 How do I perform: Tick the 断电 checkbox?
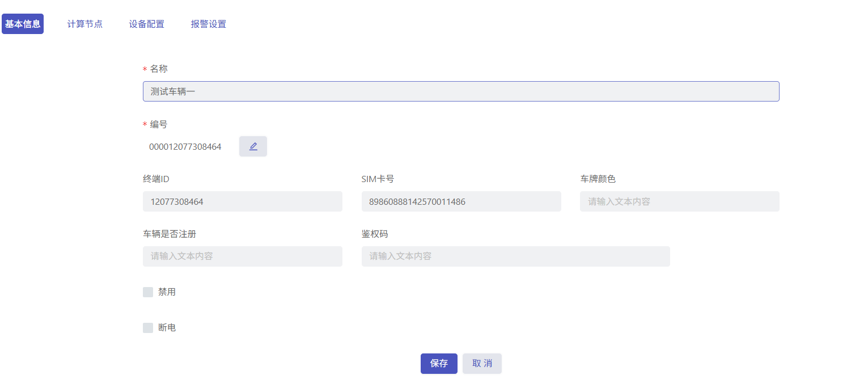148,328
